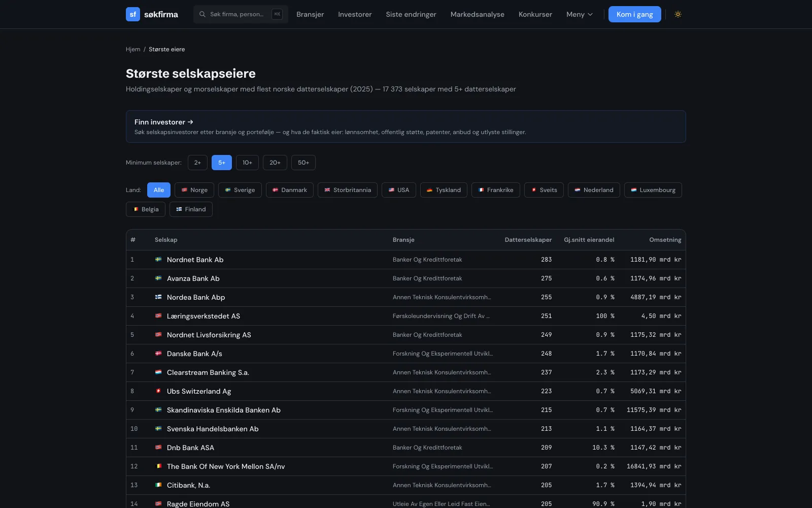Click the search magnifier icon

click(x=202, y=14)
